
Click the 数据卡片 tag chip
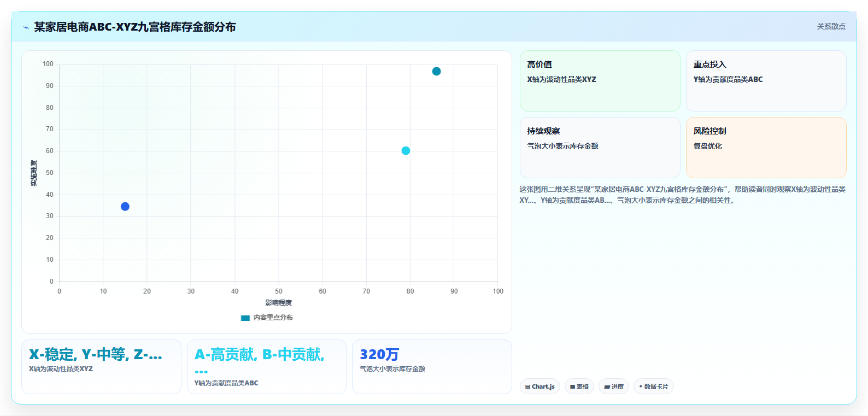(654, 386)
